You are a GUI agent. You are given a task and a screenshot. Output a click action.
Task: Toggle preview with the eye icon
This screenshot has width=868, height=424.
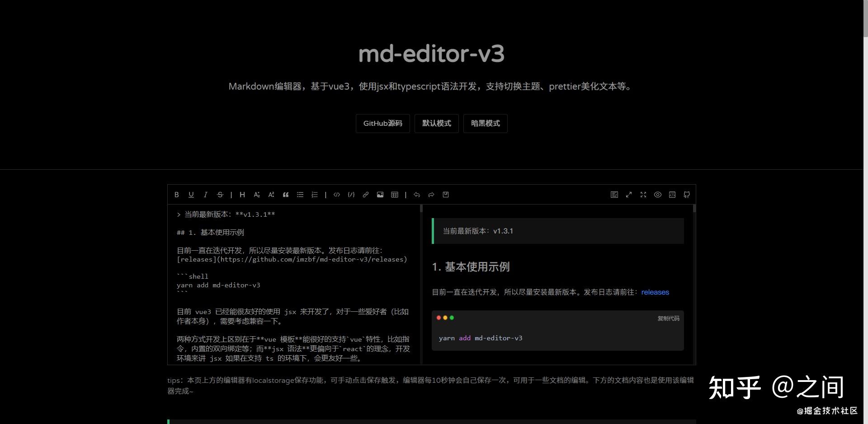click(658, 195)
